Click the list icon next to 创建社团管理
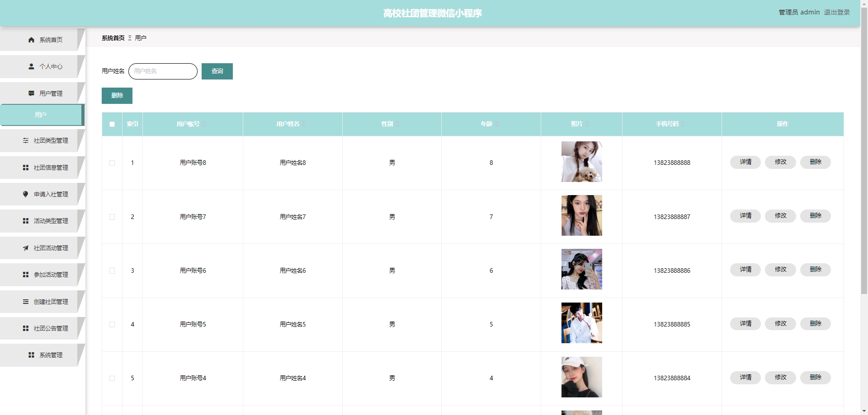 (x=26, y=302)
